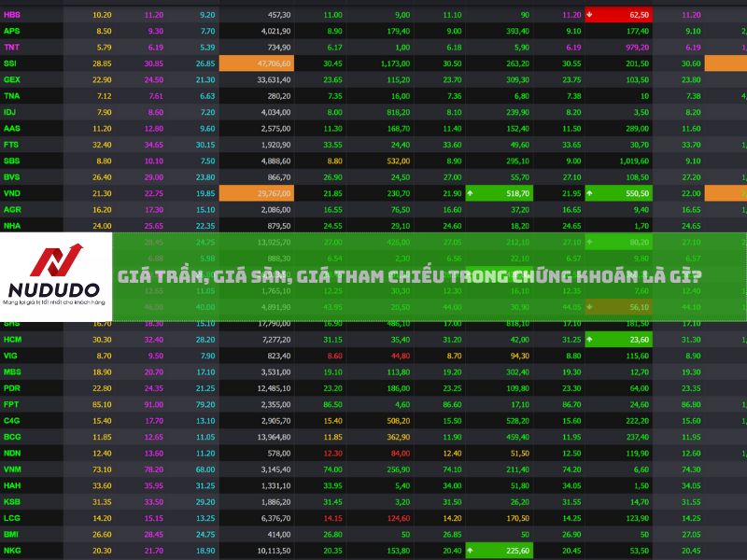Click the orange 47,706,60 volume cell

pyautogui.click(x=257, y=63)
